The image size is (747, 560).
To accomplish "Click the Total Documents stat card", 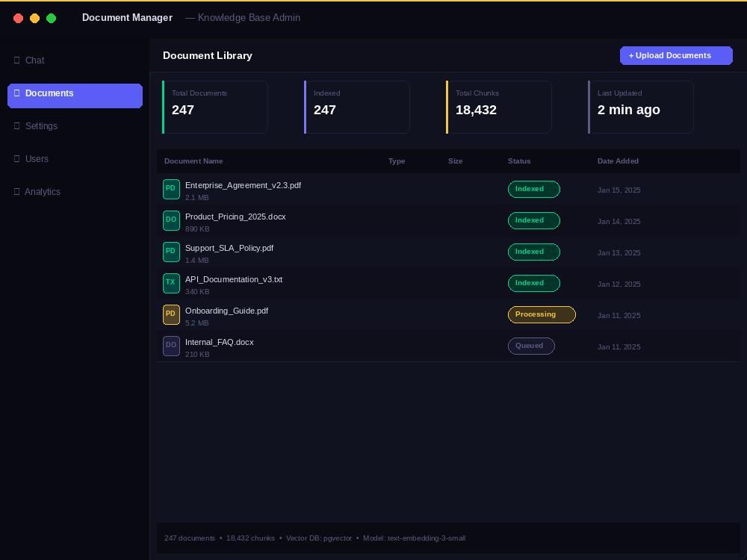I will (x=215, y=107).
